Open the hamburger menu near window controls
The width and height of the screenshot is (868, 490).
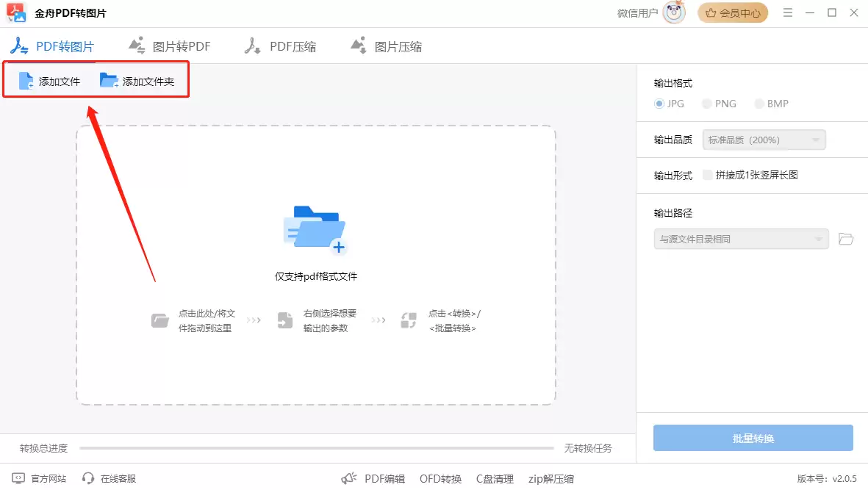[x=787, y=12]
